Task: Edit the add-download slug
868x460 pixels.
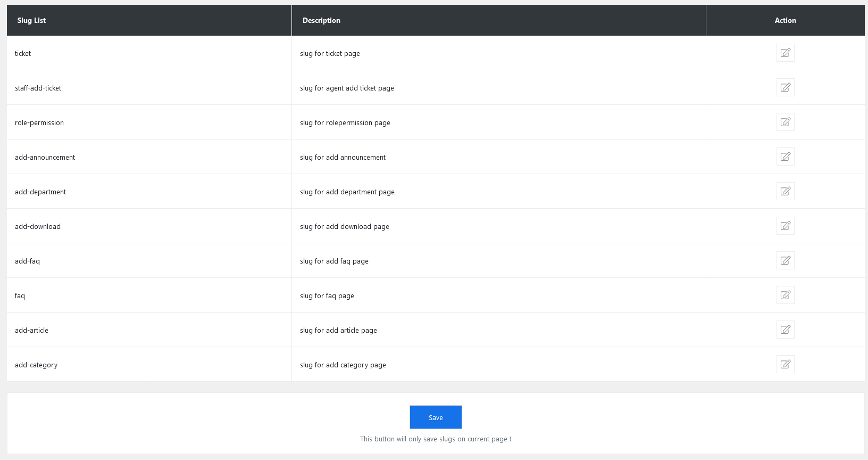Action: click(785, 226)
